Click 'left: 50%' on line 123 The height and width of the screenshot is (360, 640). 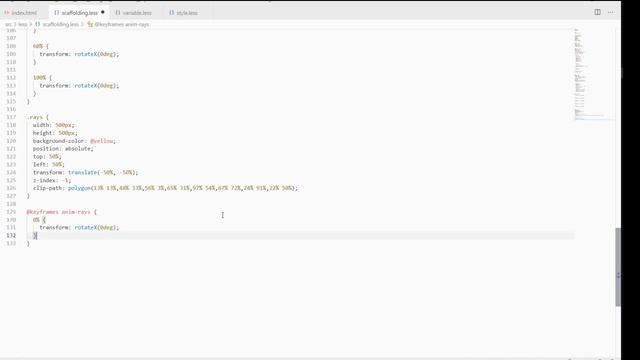pyautogui.click(x=49, y=164)
